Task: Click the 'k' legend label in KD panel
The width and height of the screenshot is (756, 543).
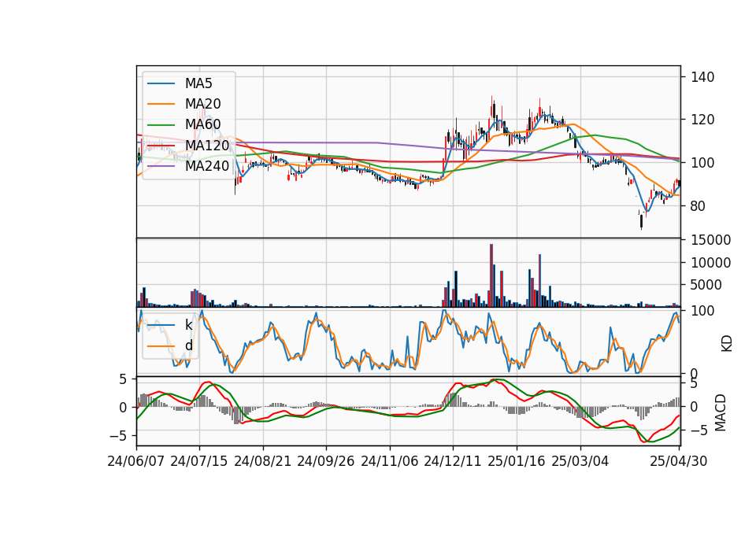Action: coord(188,325)
